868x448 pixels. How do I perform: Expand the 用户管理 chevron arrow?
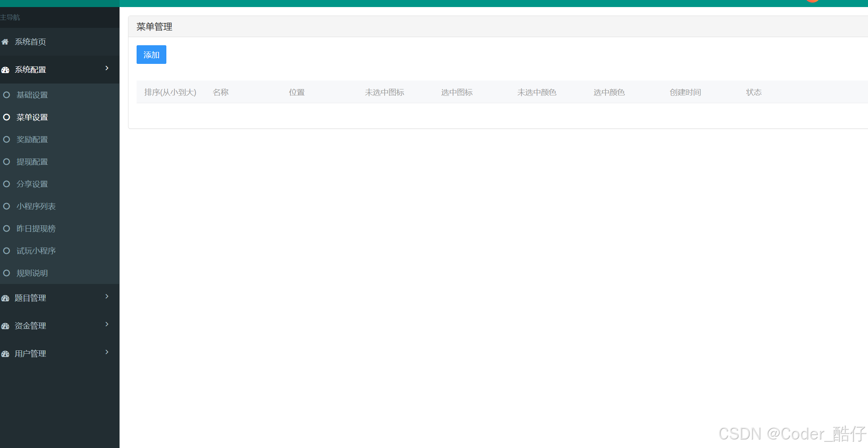(107, 352)
